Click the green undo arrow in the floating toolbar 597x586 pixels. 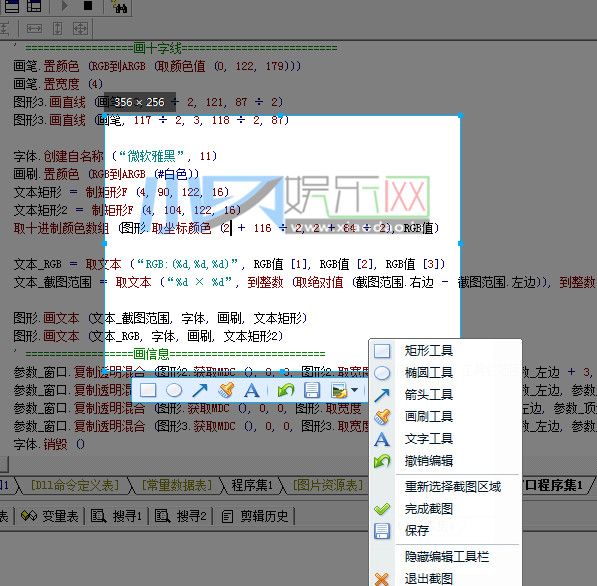pos(286,390)
